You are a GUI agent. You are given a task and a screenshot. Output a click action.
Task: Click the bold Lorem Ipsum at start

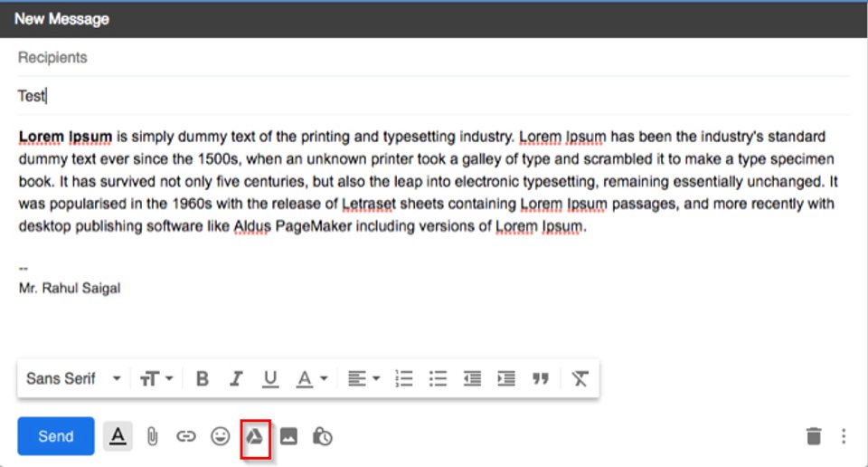pos(65,137)
